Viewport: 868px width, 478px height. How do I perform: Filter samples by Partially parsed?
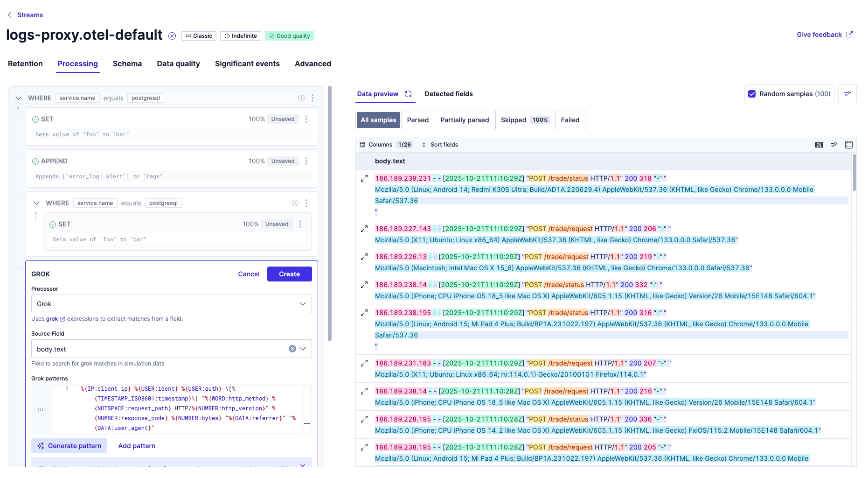pos(465,120)
